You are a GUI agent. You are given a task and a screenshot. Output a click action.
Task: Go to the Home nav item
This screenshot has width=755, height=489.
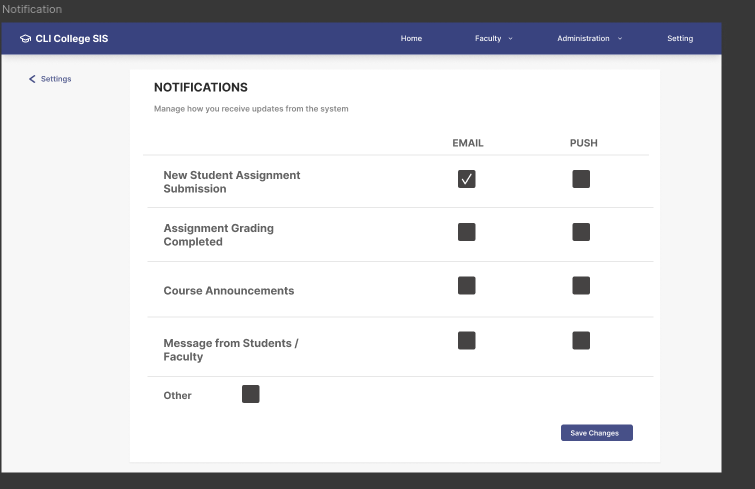tap(411, 39)
